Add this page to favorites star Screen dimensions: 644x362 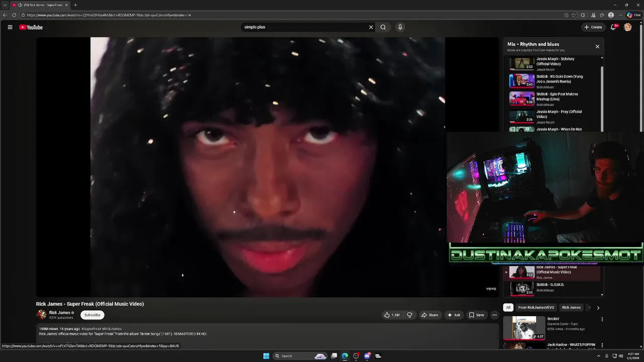(x=574, y=15)
